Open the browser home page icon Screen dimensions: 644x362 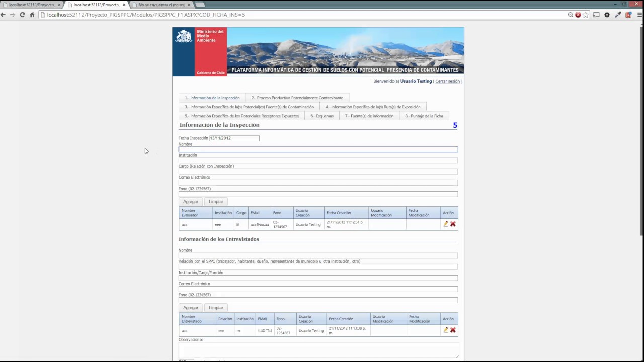coord(32,15)
